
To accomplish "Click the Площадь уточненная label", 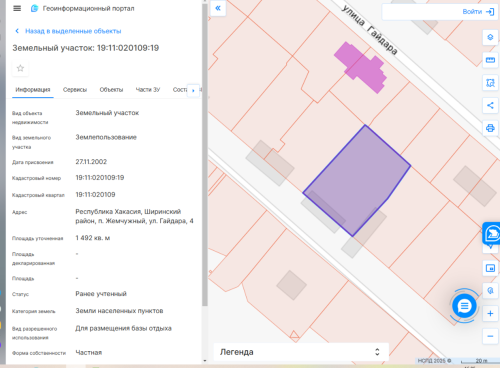I will click(x=37, y=238).
